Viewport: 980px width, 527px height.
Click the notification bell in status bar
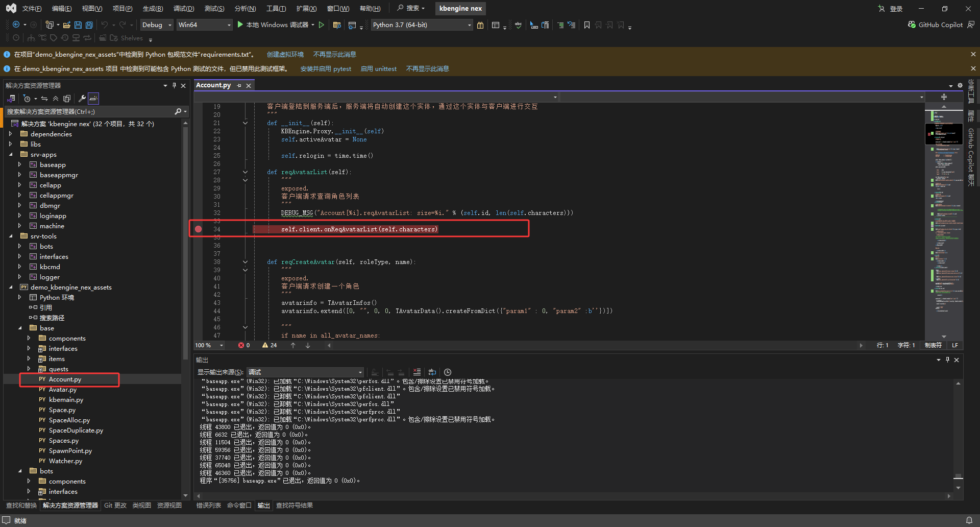click(x=969, y=520)
